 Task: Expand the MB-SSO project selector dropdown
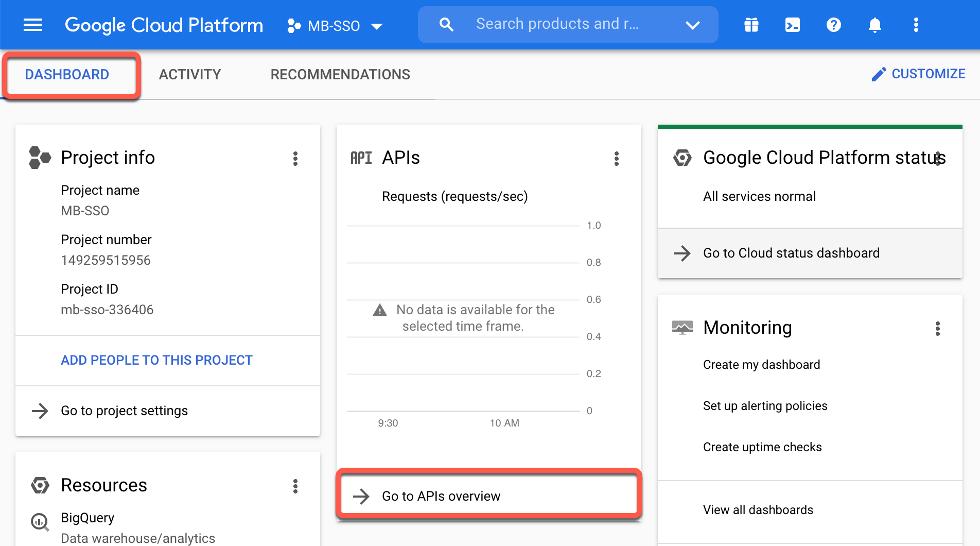tap(335, 26)
